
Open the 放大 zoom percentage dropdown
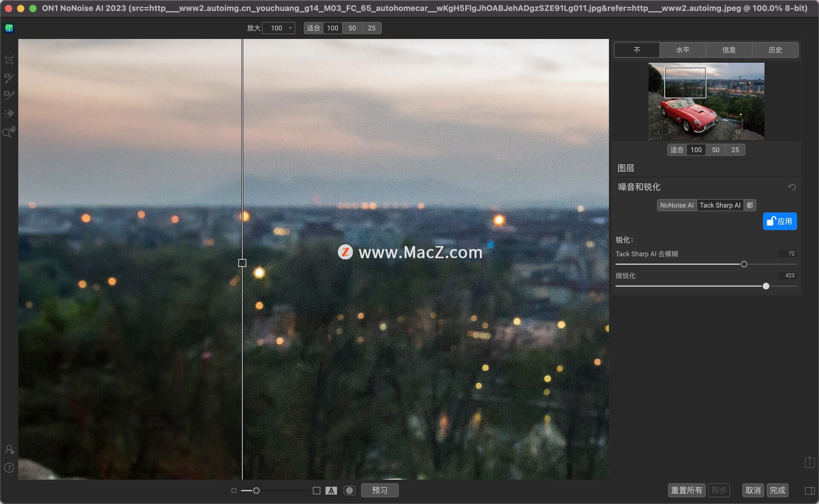pyautogui.click(x=279, y=28)
